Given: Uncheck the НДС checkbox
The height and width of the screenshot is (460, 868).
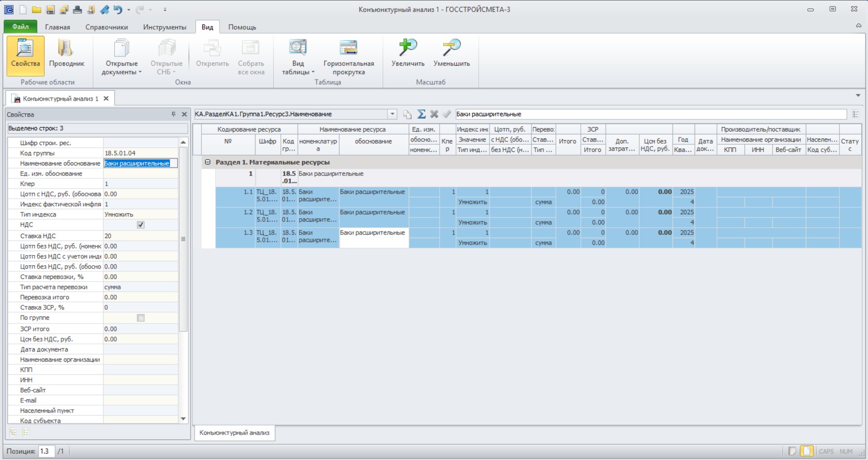Looking at the screenshot, I should click(141, 225).
